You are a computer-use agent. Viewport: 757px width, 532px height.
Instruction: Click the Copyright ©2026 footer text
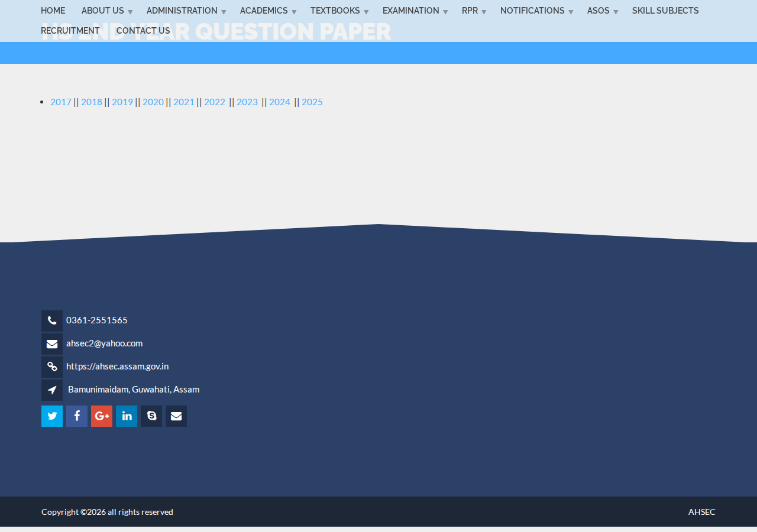(107, 512)
